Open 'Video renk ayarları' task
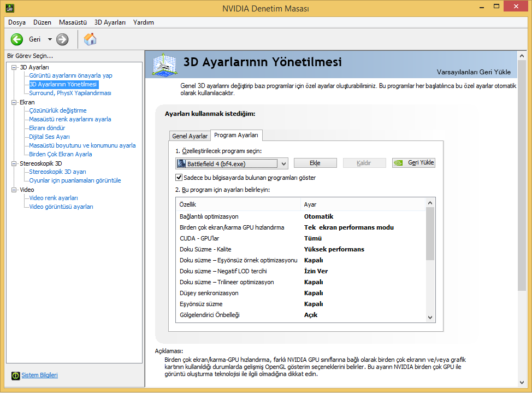The height and width of the screenshot is (393, 532). (x=54, y=198)
